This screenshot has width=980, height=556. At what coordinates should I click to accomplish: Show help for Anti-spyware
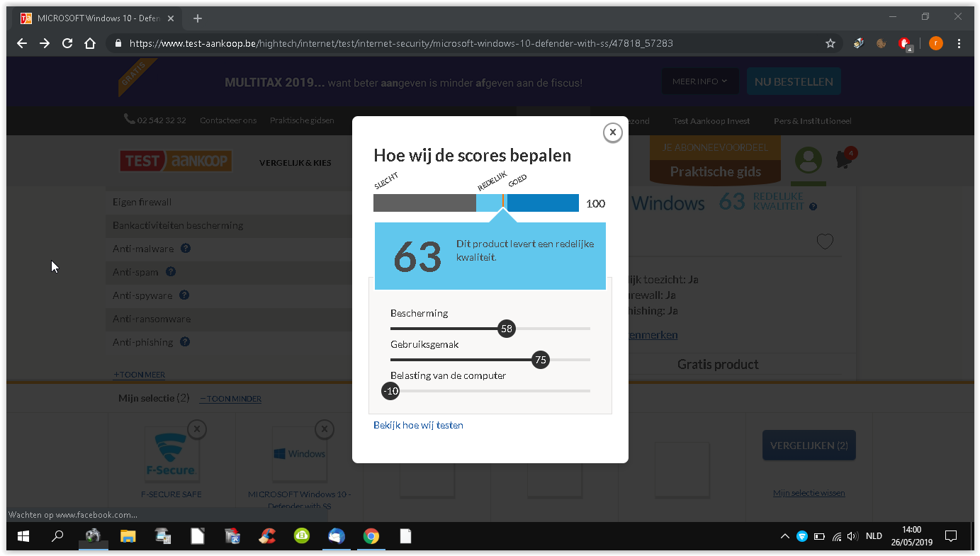184,295
